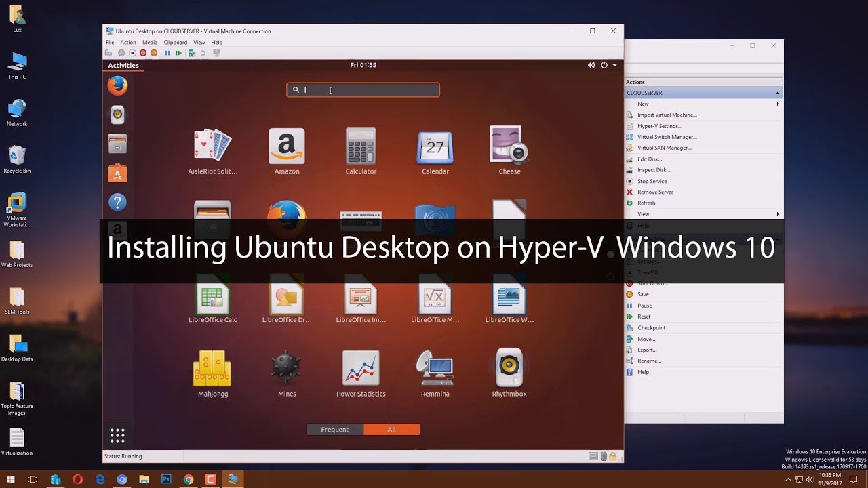This screenshot has width=868, height=488.
Task: Open the Recycle Bin desktop icon
Action: 17,160
